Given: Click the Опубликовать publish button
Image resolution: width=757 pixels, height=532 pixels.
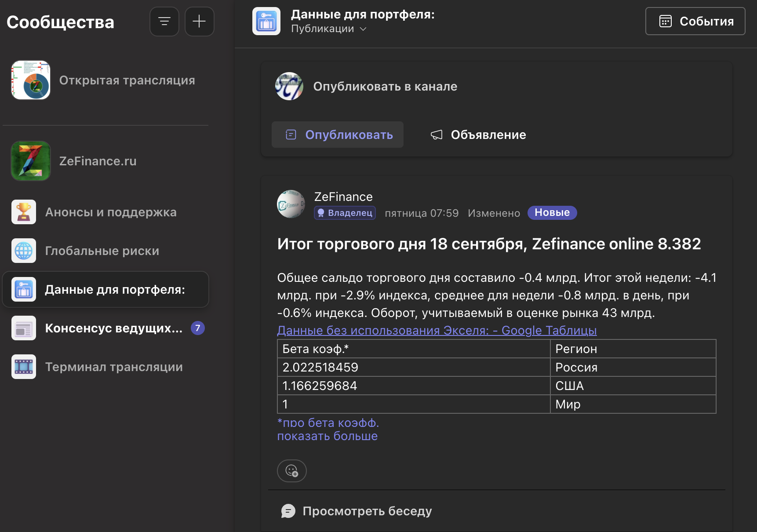Looking at the screenshot, I should point(338,135).
